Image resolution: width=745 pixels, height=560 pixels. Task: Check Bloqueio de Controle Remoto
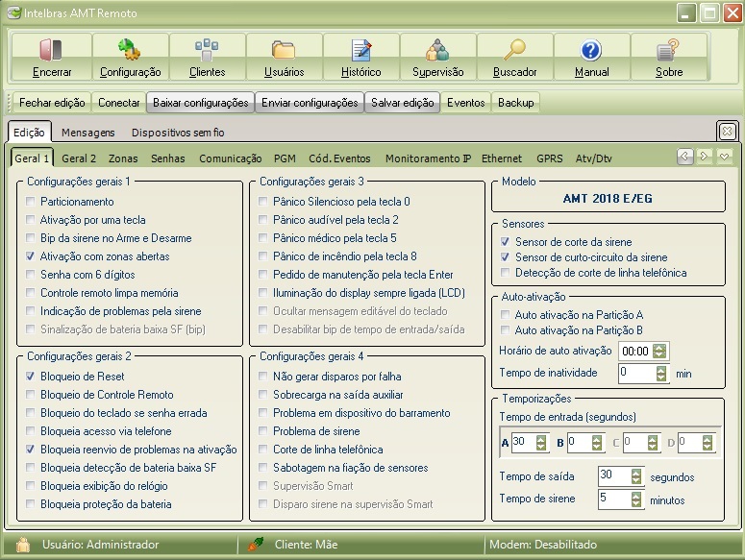(x=31, y=394)
